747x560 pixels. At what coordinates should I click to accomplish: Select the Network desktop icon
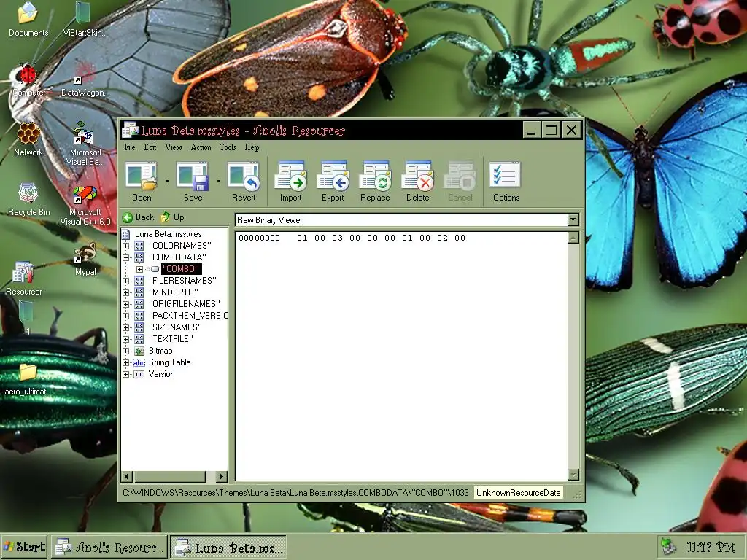[28, 140]
